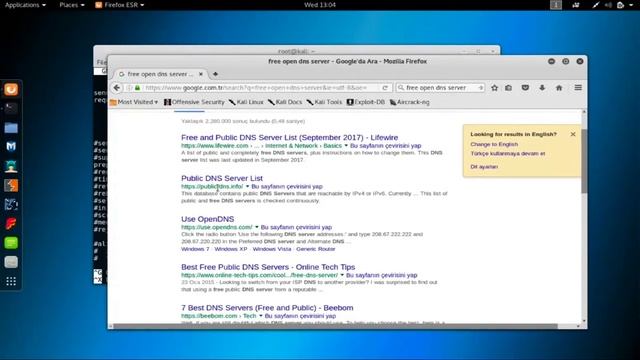Click the horizontal scrollbar at page bottom
This screenshot has width=640, height=360.
[335, 326]
